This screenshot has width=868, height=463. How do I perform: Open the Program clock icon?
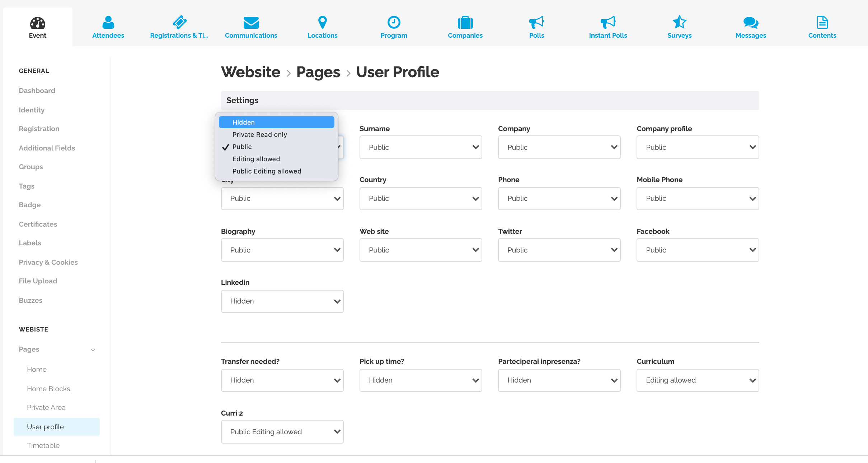394,22
